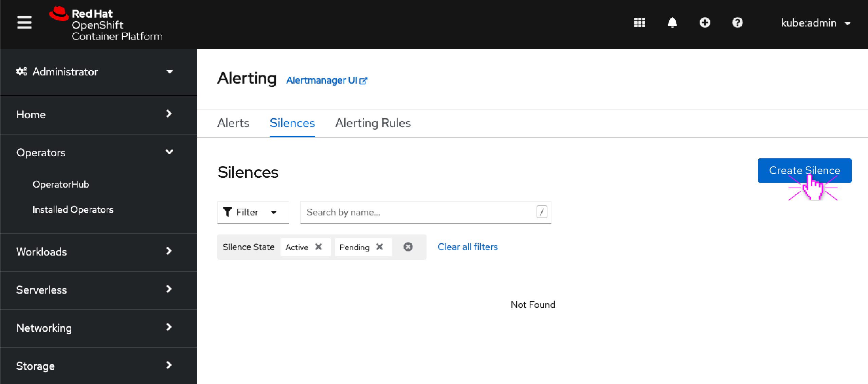Viewport: 868px width, 384px height.
Task: Click the grid/apps launcher icon
Action: coord(639,22)
